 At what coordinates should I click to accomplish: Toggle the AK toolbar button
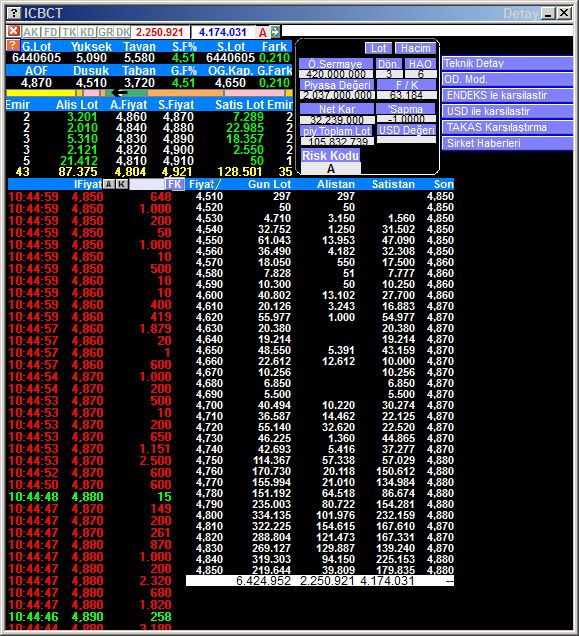point(31,32)
